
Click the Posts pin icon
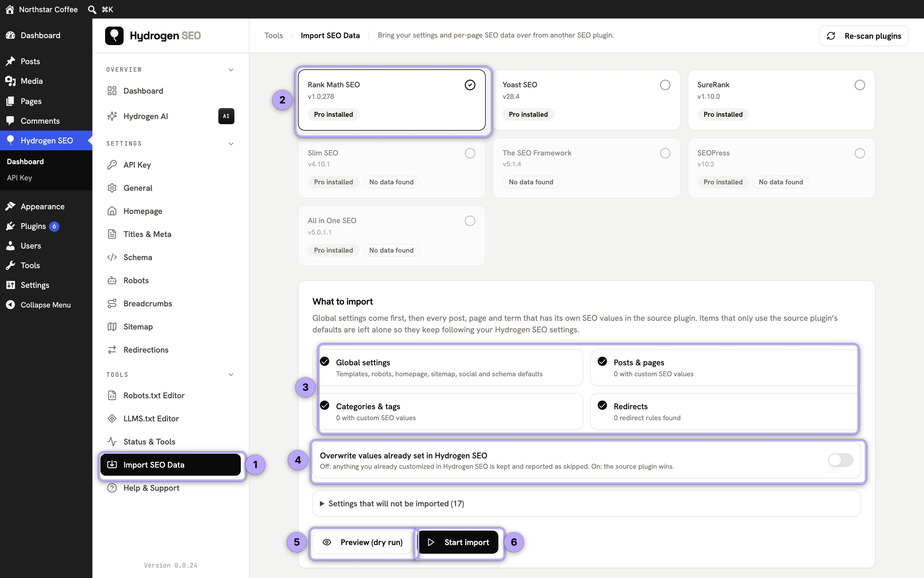coord(10,61)
